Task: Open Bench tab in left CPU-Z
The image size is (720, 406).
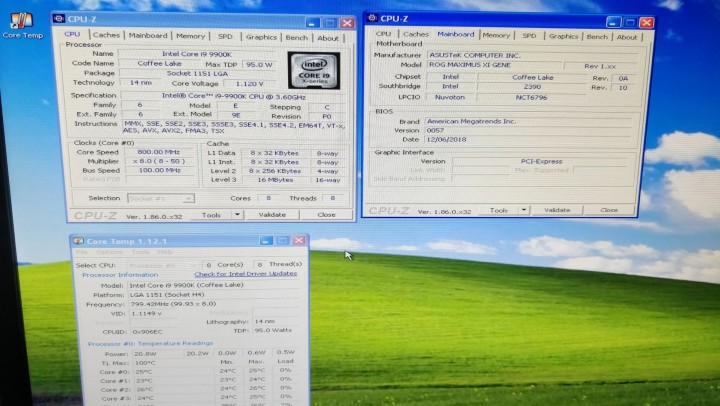Action: (297, 38)
